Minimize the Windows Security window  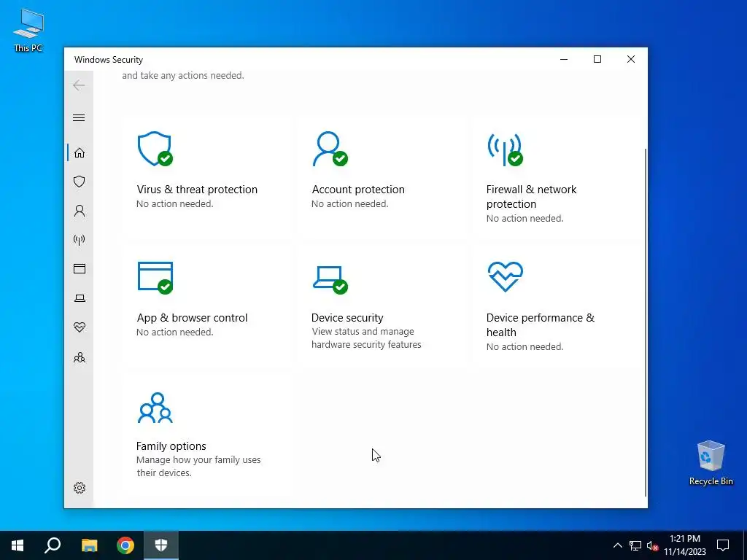[564, 59]
